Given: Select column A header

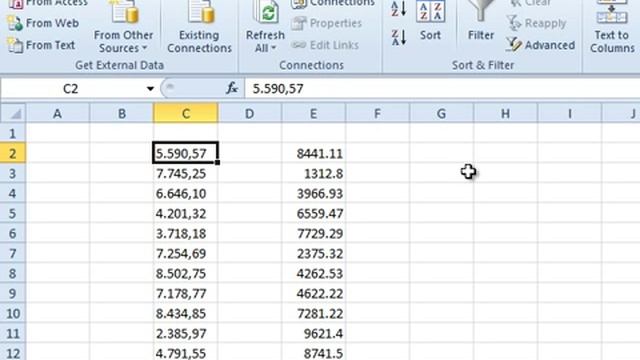Looking at the screenshot, I should coord(58,113).
